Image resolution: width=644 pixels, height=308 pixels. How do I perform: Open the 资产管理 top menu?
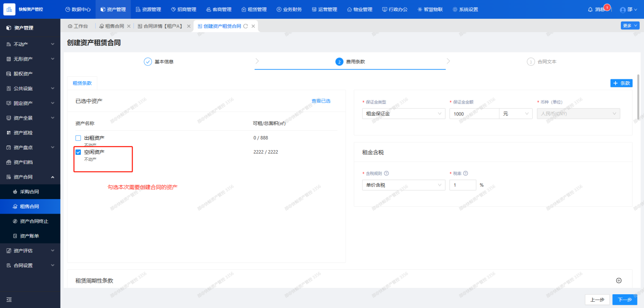pyautogui.click(x=113, y=9)
